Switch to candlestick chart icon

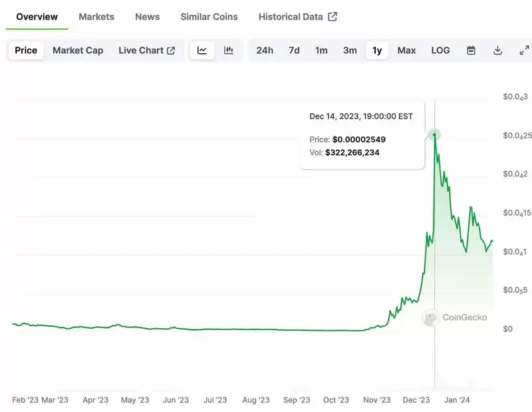(229, 51)
